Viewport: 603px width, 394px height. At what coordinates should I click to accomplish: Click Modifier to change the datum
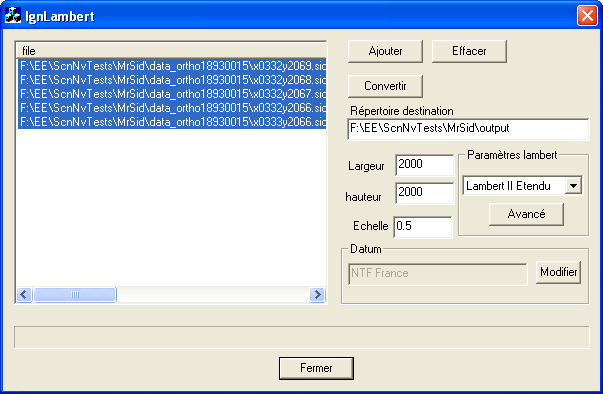tap(558, 273)
